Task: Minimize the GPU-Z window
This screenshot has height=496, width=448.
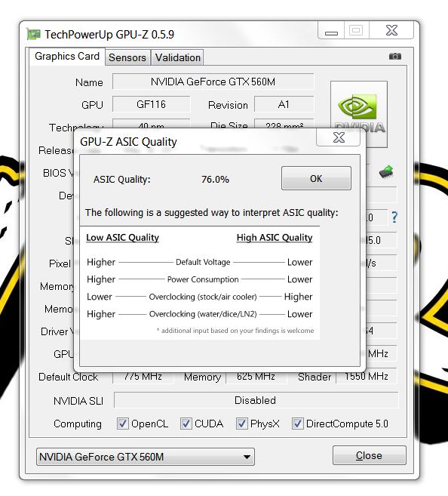Action: (x=331, y=32)
